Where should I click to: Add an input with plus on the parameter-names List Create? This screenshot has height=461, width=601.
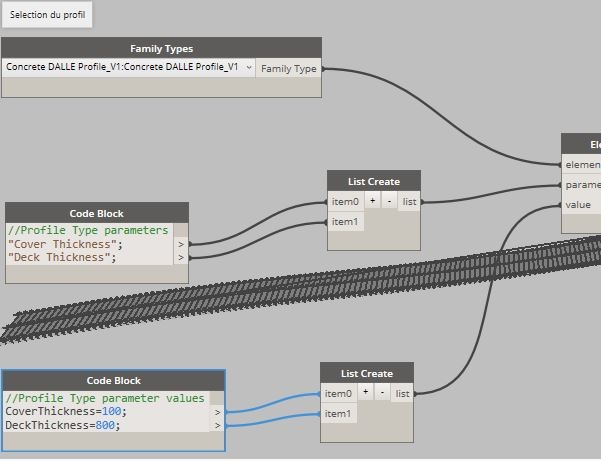click(x=372, y=201)
